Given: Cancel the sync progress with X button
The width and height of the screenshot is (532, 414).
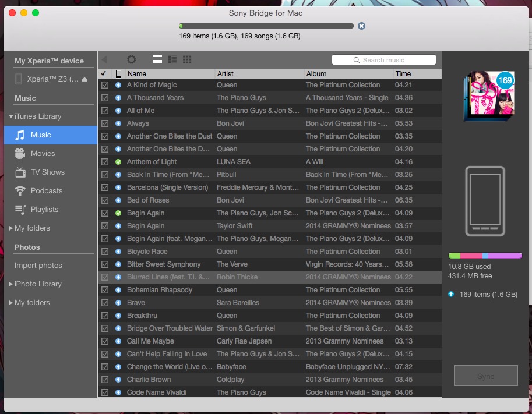Looking at the screenshot, I should 361,26.
